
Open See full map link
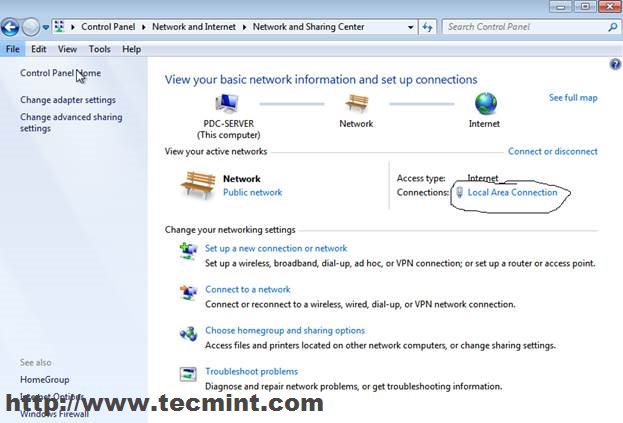[x=573, y=98]
